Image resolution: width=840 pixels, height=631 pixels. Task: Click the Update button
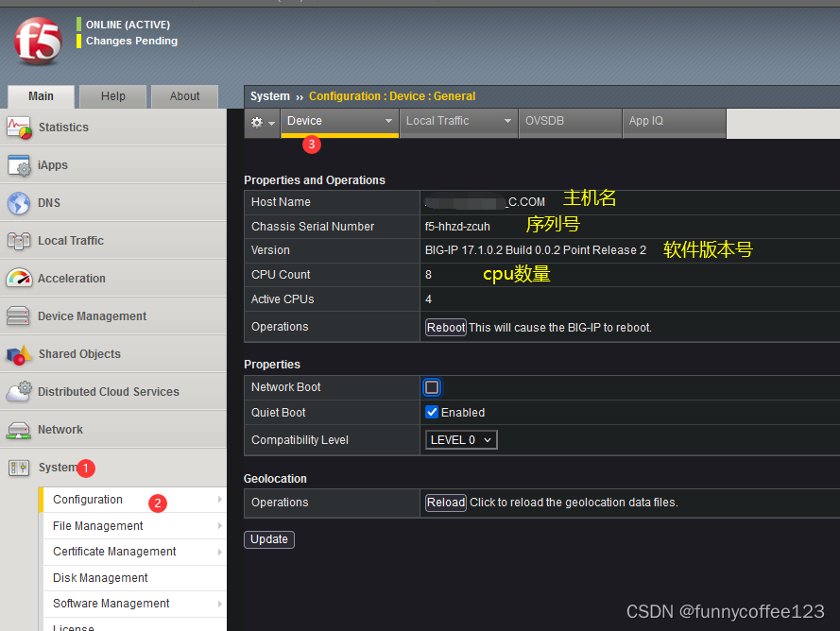pyautogui.click(x=269, y=539)
